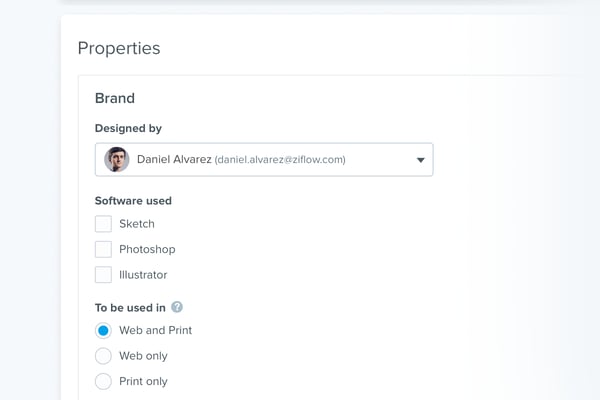Image resolution: width=600 pixels, height=400 pixels.
Task: Pick the Print only radio button
Action: (x=103, y=381)
